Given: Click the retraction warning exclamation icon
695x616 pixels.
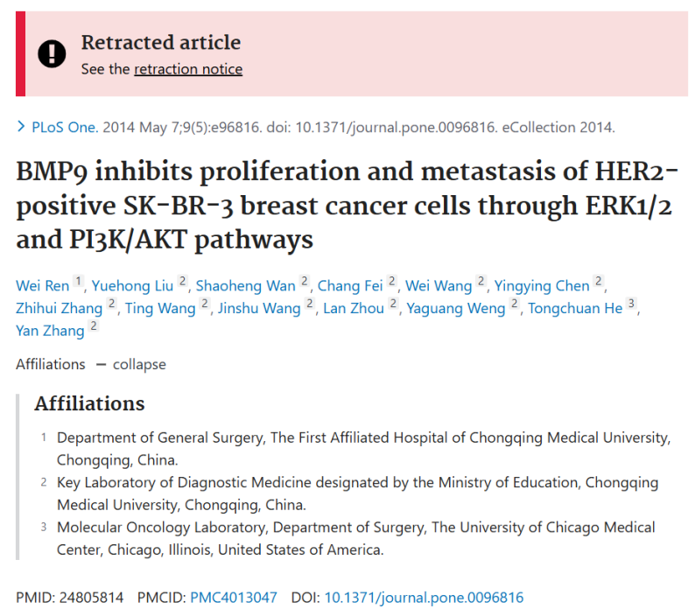Looking at the screenshot, I should click(52, 53).
